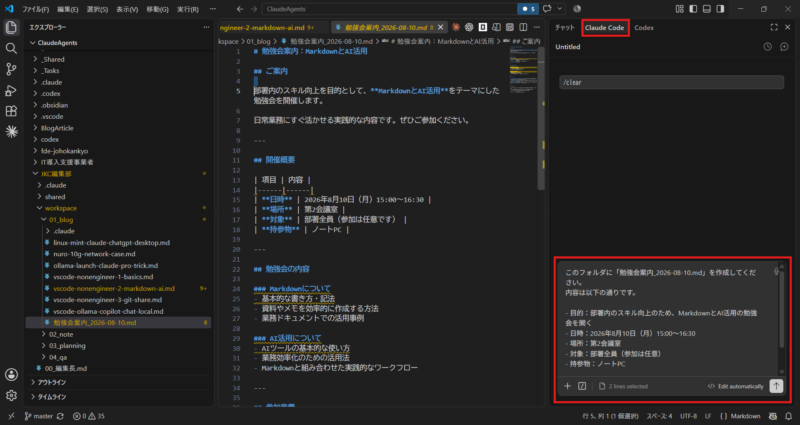Open the ファイル(F) menu
800x425 pixels.
click(35, 9)
